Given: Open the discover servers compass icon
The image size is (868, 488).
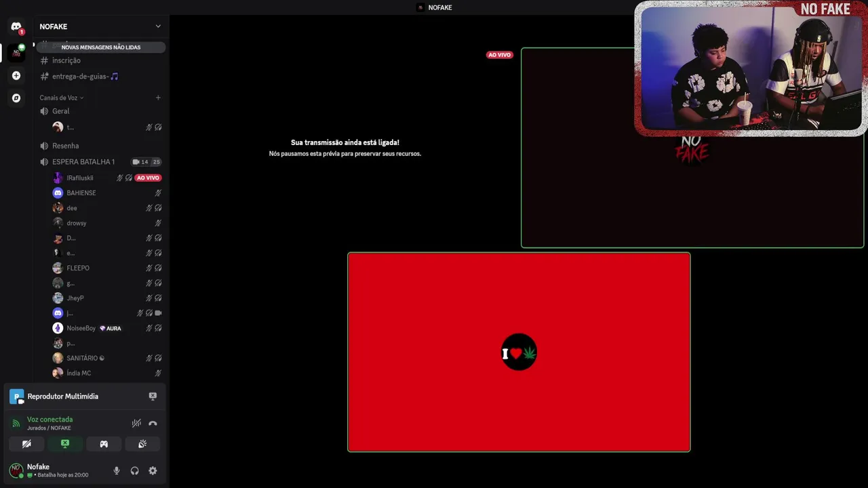Looking at the screenshot, I should [16, 98].
